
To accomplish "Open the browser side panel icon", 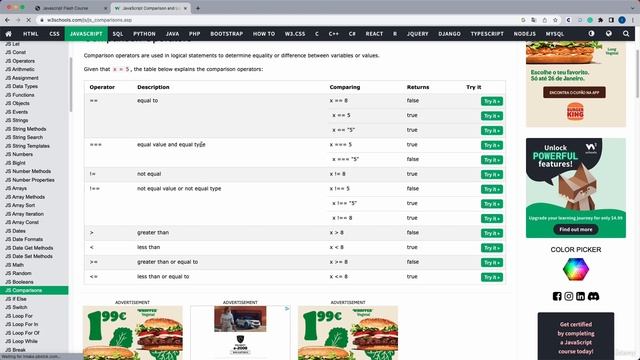I will (x=611, y=20).
